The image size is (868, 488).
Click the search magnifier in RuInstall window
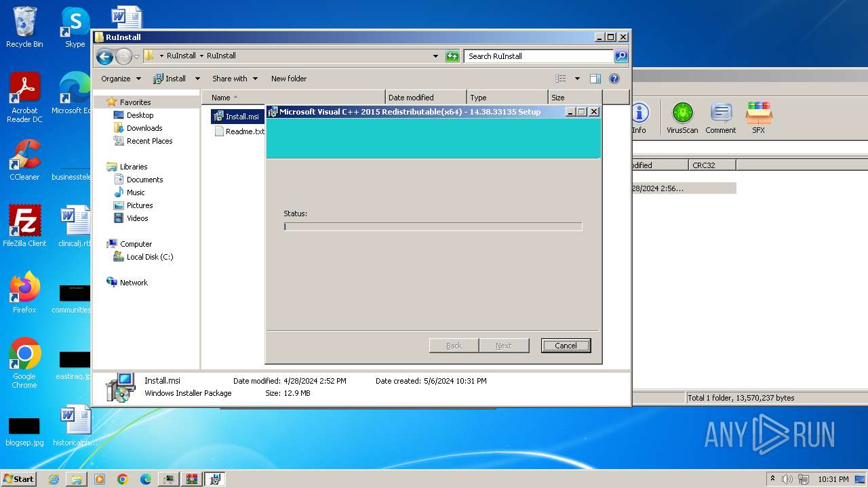tap(620, 56)
